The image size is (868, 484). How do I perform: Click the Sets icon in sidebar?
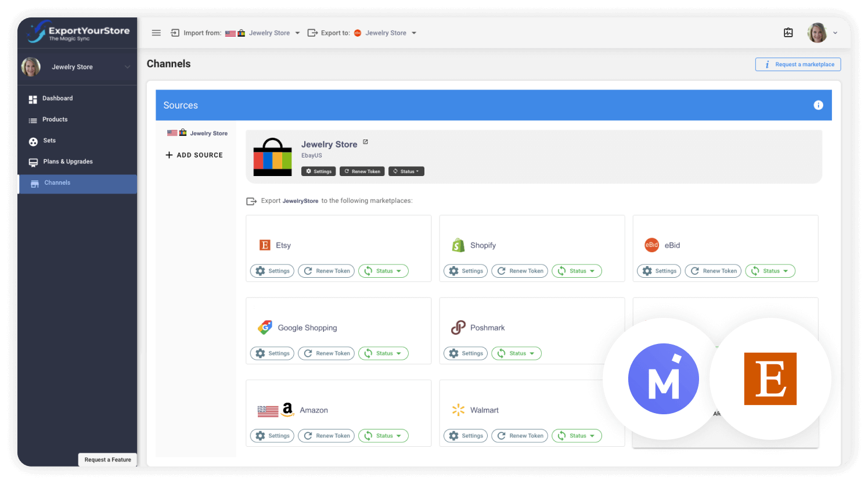[33, 142]
